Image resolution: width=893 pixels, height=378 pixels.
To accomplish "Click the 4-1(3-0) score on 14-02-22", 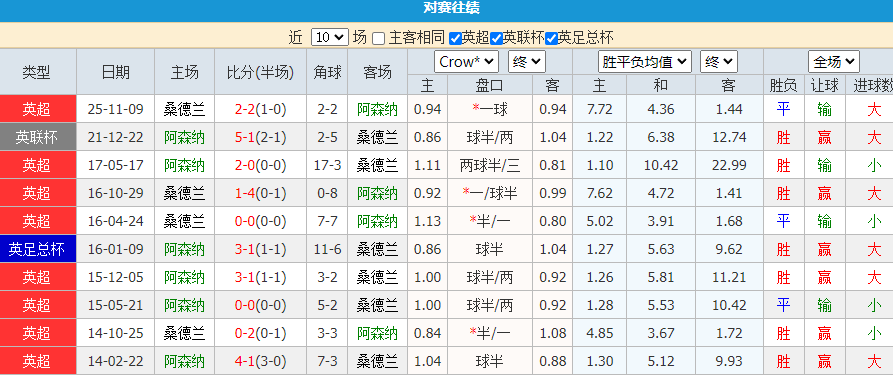I will tap(260, 361).
